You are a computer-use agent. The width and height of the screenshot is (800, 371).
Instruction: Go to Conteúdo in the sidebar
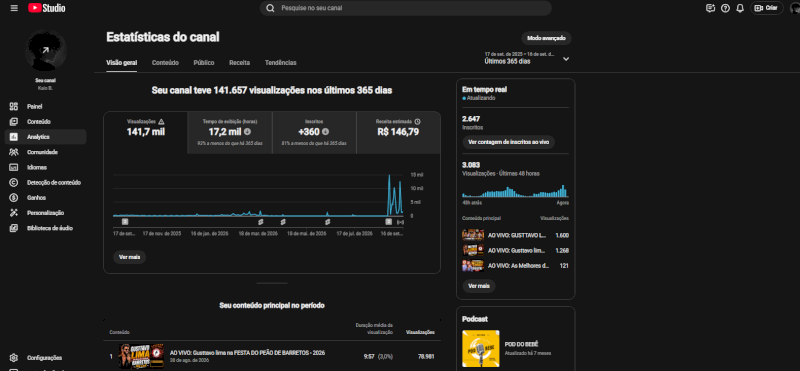tap(45, 122)
